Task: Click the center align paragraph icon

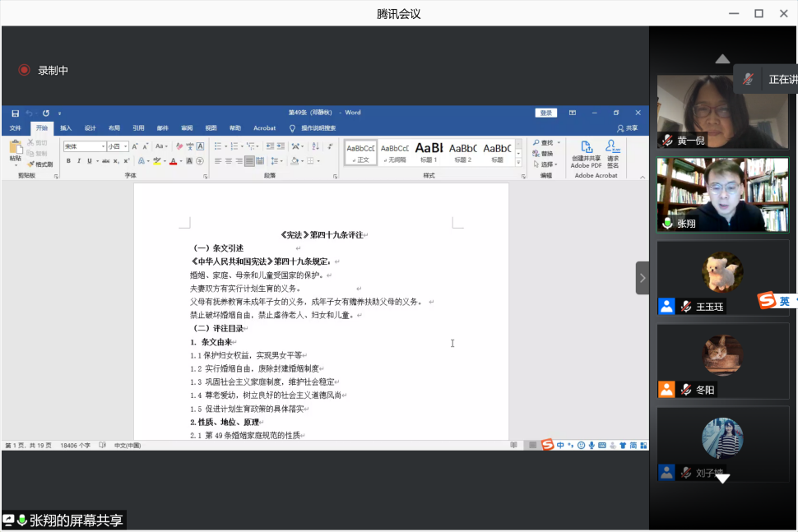Action: [x=229, y=161]
